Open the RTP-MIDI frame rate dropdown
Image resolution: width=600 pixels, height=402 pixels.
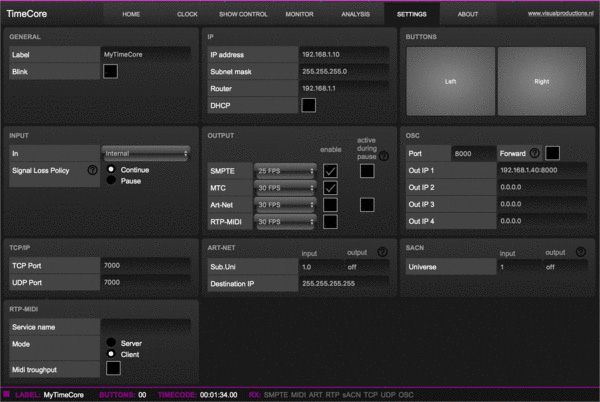pyautogui.click(x=285, y=221)
